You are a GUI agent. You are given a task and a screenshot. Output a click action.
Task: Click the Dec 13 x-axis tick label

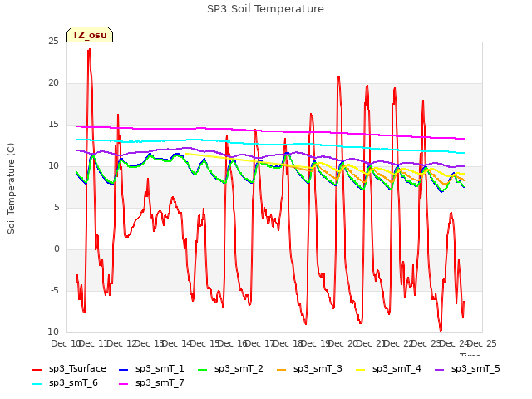coord(150,343)
